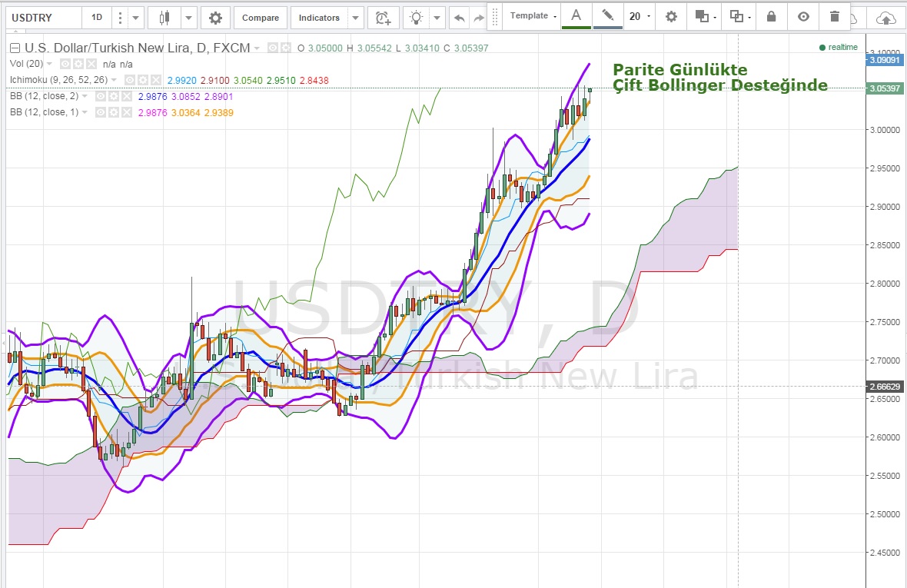Click the Compare button

pos(261,18)
